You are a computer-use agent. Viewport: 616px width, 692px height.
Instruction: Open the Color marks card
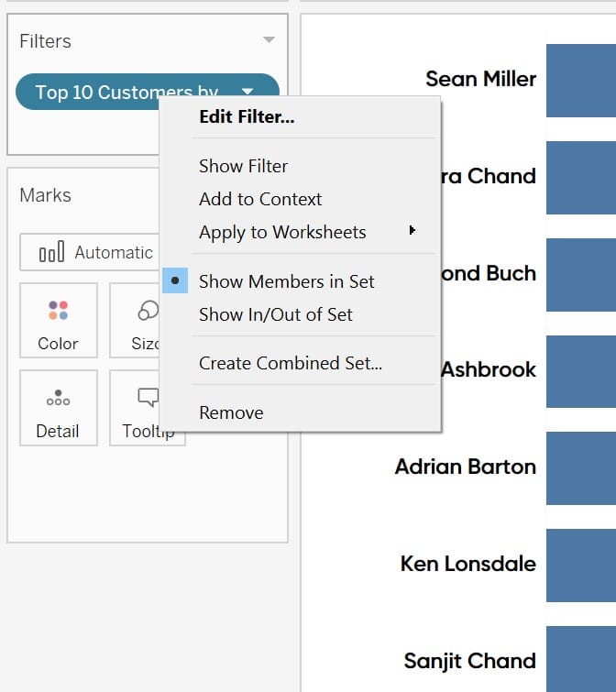click(x=59, y=321)
